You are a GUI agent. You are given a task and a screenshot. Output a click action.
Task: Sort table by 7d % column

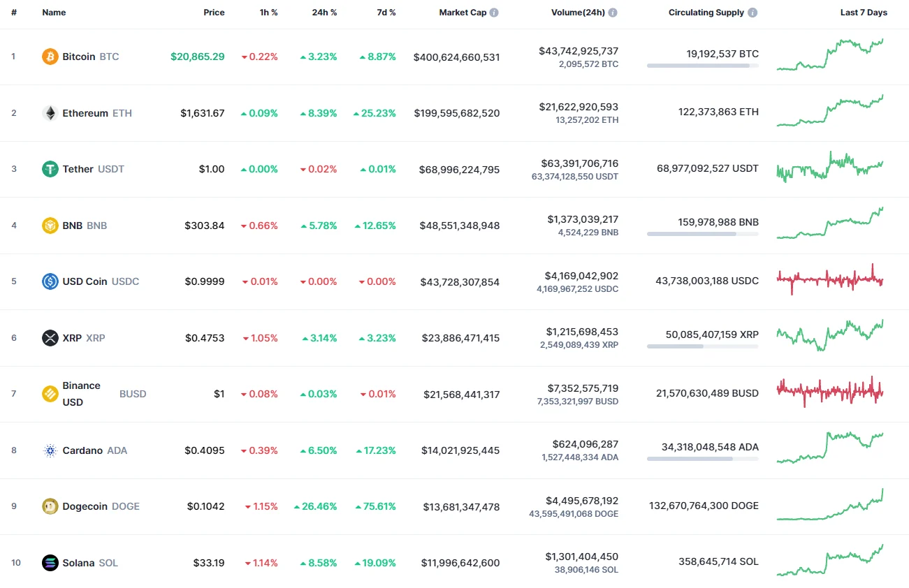pos(386,12)
